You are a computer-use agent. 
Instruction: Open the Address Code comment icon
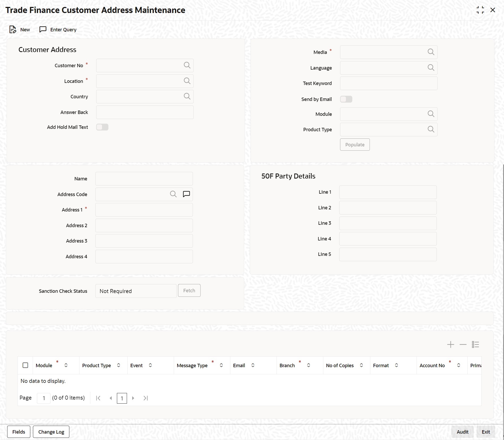click(186, 194)
